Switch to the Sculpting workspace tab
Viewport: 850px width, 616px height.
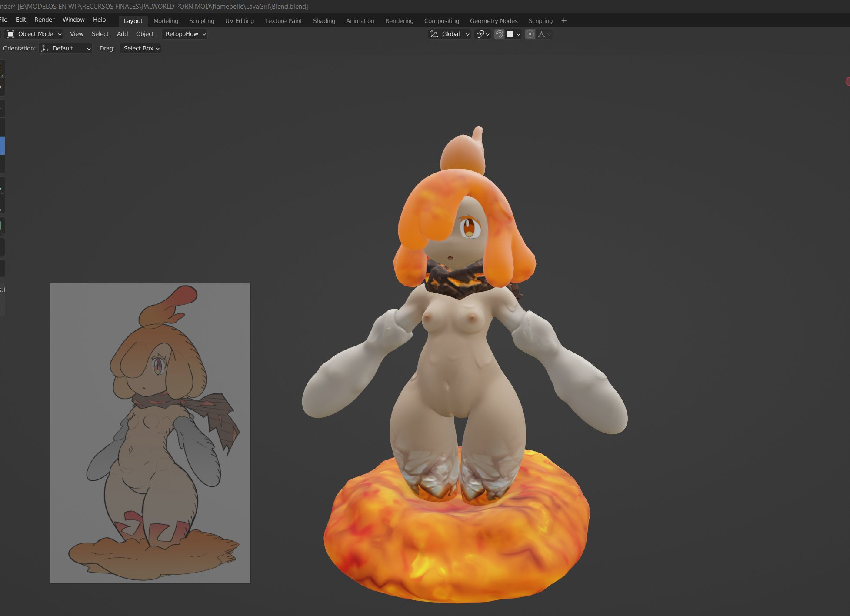tap(202, 21)
